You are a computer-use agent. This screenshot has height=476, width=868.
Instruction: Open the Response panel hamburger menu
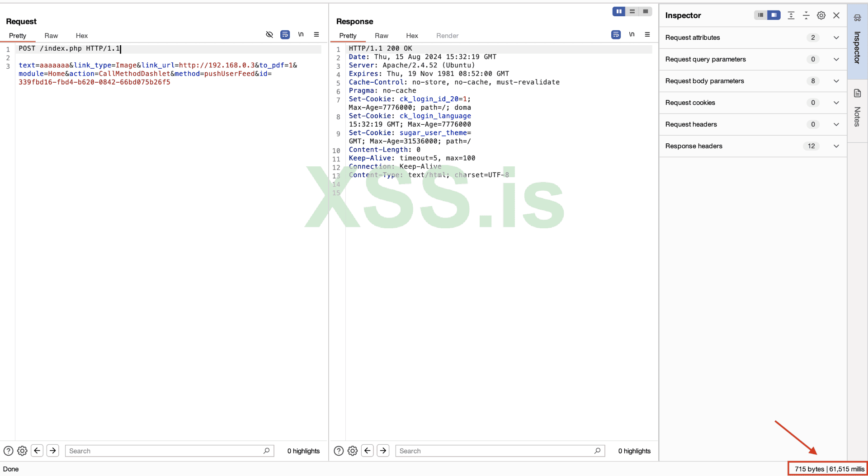[x=647, y=34]
